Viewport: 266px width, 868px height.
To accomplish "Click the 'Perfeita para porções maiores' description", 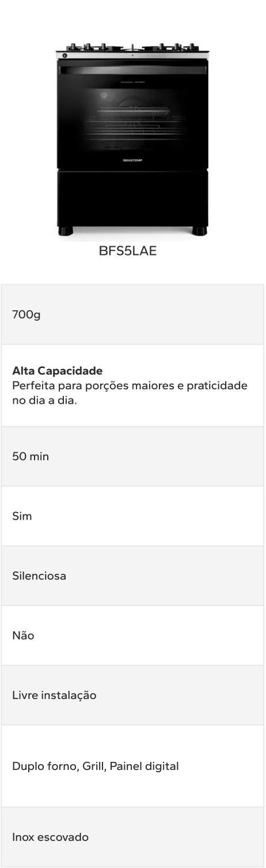I will click(130, 393).
